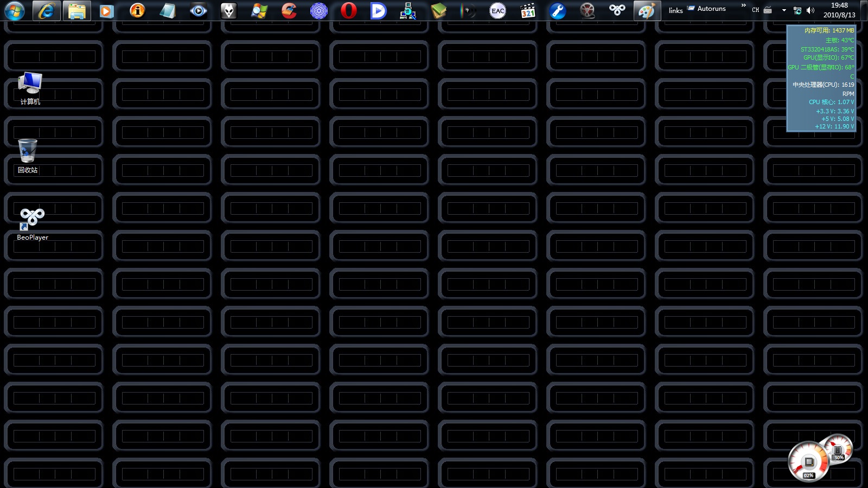Open the 'links' toolbar on taskbar
Viewport: 868px width, 488px height.
pyautogui.click(x=675, y=10)
